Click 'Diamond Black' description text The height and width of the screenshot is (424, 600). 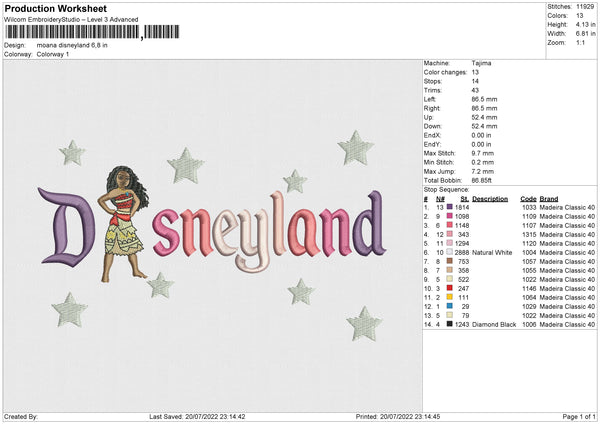(494, 324)
